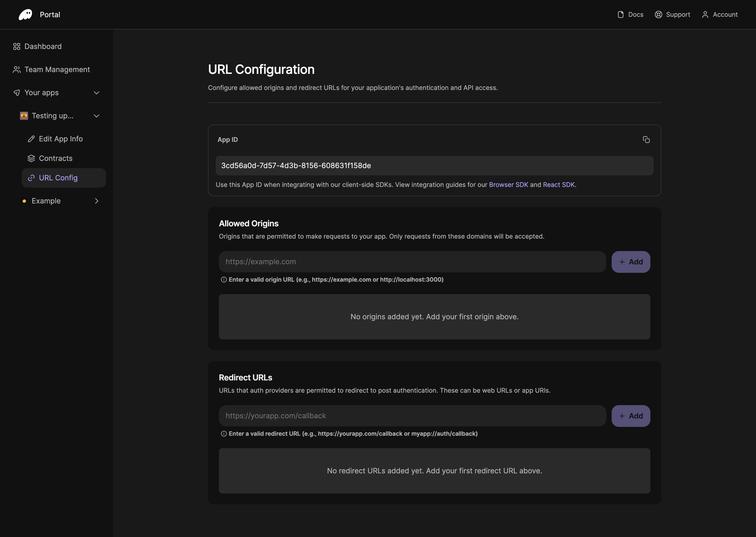Select the Contracts stack icon

31,158
